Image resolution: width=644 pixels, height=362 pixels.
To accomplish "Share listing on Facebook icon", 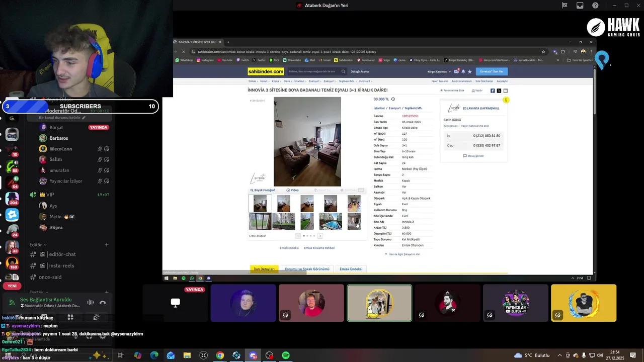I will pos(493,90).
